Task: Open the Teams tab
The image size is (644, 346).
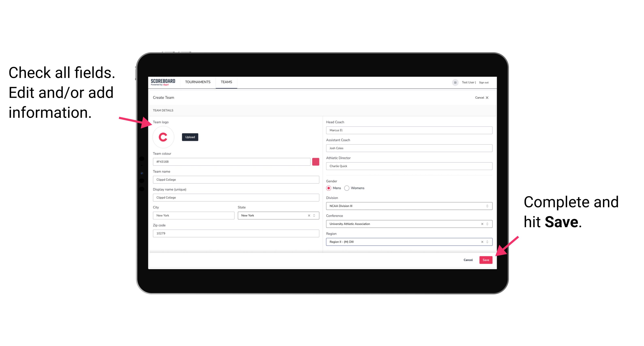Action: pyautogui.click(x=226, y=82)
